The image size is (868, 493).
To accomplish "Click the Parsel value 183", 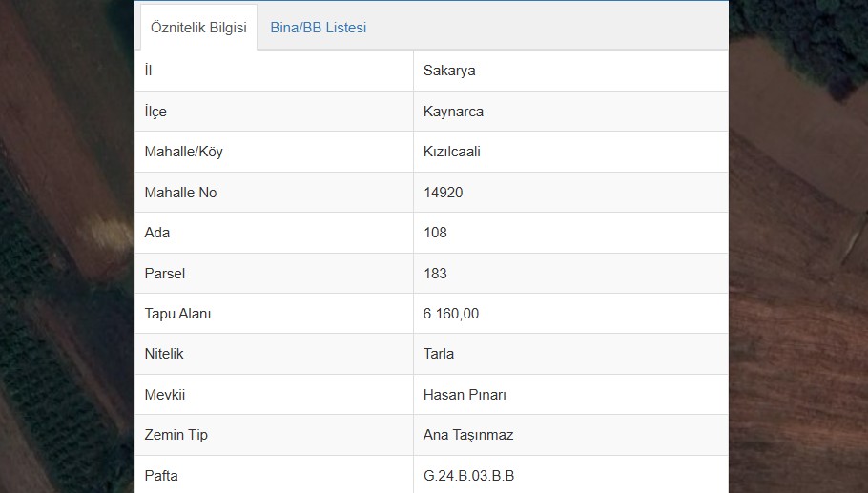I will coord(435,274).
